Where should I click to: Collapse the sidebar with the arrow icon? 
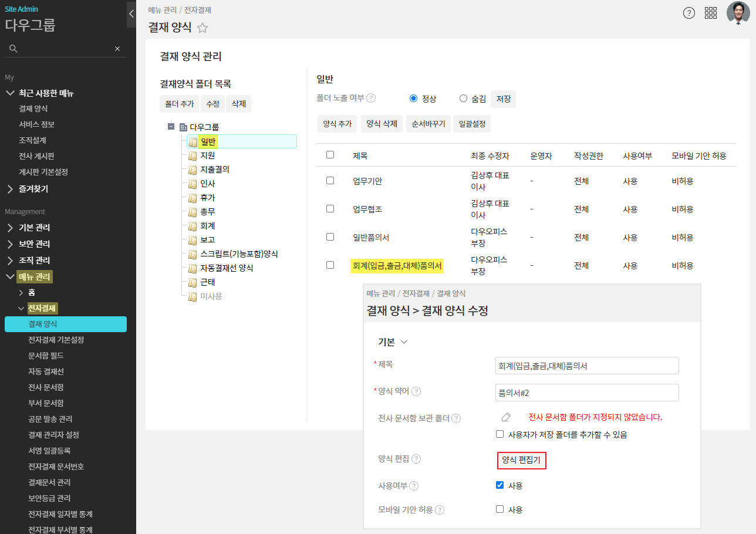(131, 13)
